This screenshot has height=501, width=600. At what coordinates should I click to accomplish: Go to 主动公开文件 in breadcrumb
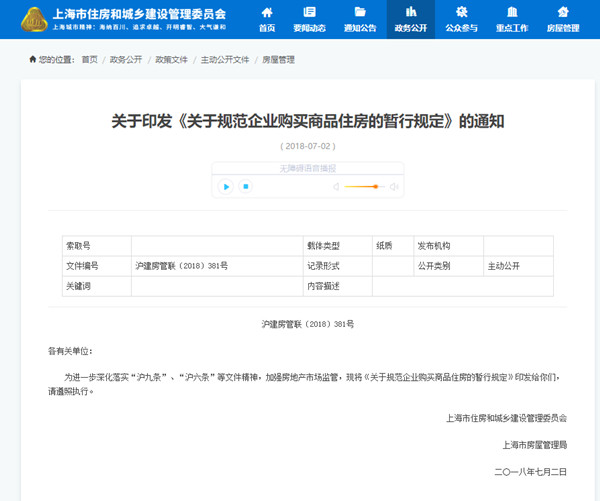[225, 59]
